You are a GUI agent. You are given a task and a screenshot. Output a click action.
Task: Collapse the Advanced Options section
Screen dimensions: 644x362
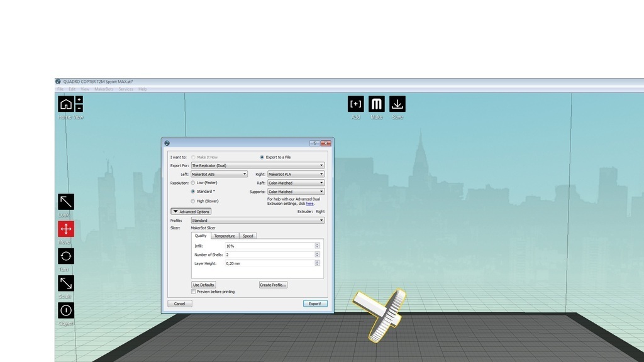point(191,211)
